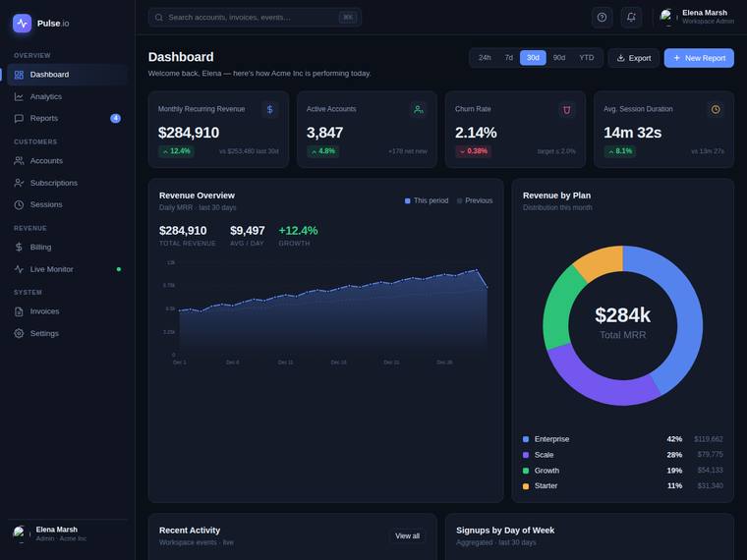Click the Billing dollar icon in sidebar

[19, 248]
